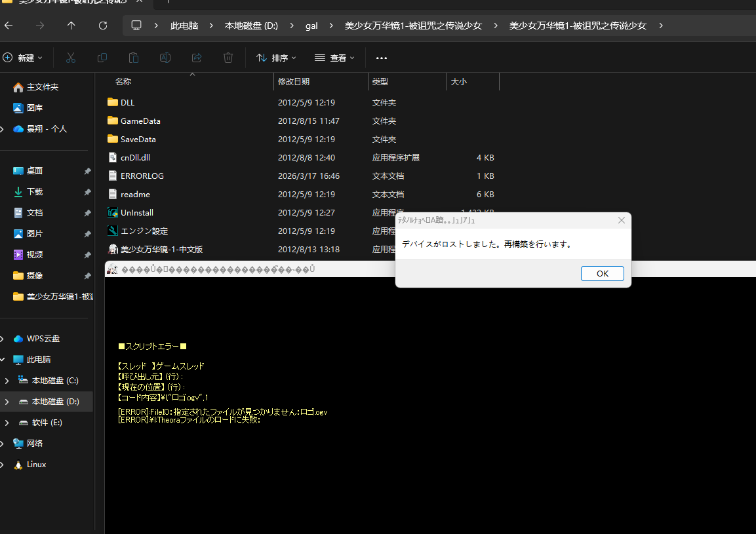Select 下载 in the sidebar
Screen dimensions: 756x534
(x=35, y=192)
